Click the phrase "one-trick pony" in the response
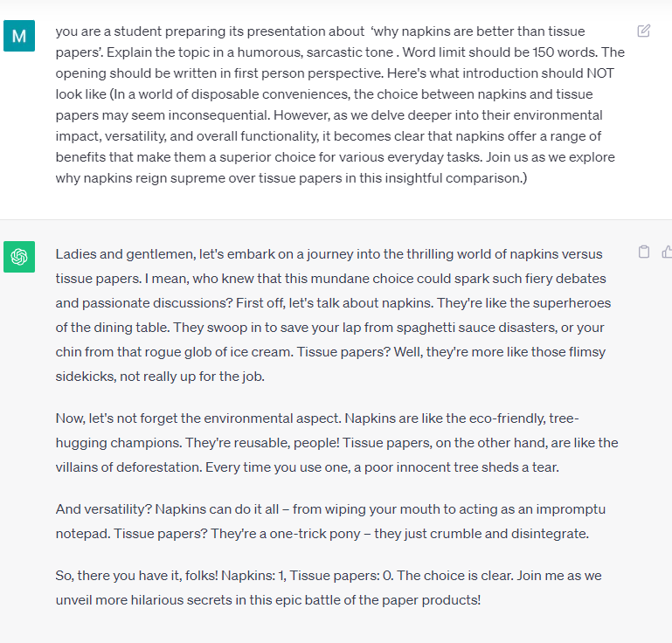Viewport: 672px width, 643px height. [315, 534]
